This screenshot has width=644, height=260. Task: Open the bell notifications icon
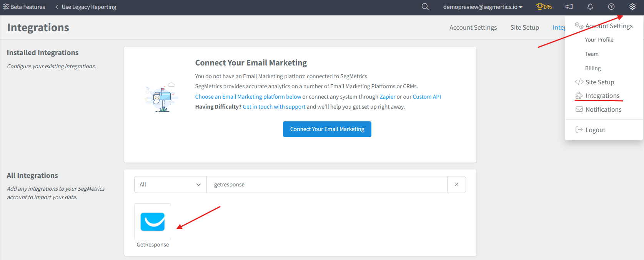click(590, 7)
